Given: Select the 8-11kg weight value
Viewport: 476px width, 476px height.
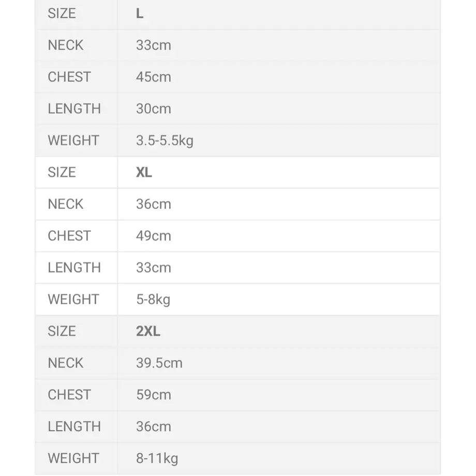Looking at the screenshot, I should point(157,459).
